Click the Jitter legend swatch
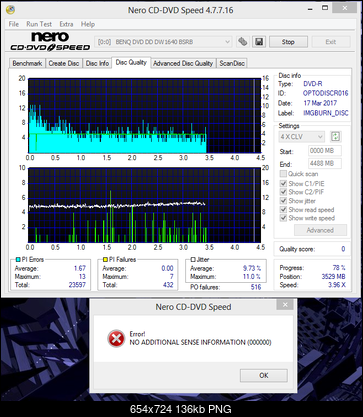This screenshot has width=363, height=417. click(x=193, y=260)
